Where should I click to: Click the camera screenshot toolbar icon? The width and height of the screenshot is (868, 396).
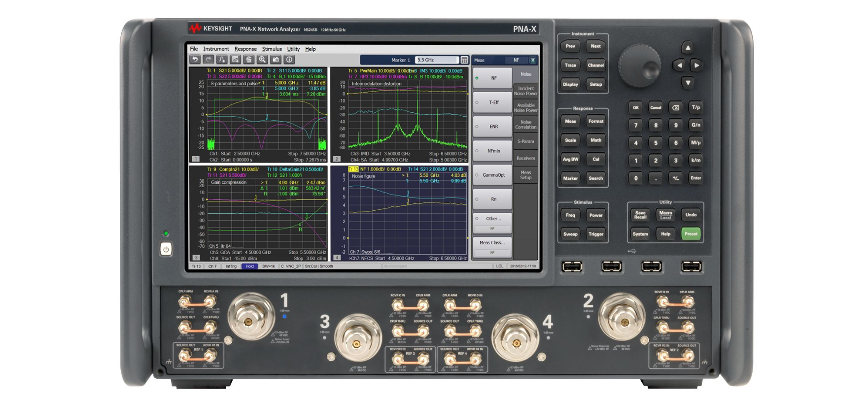(x=276, y=60)
